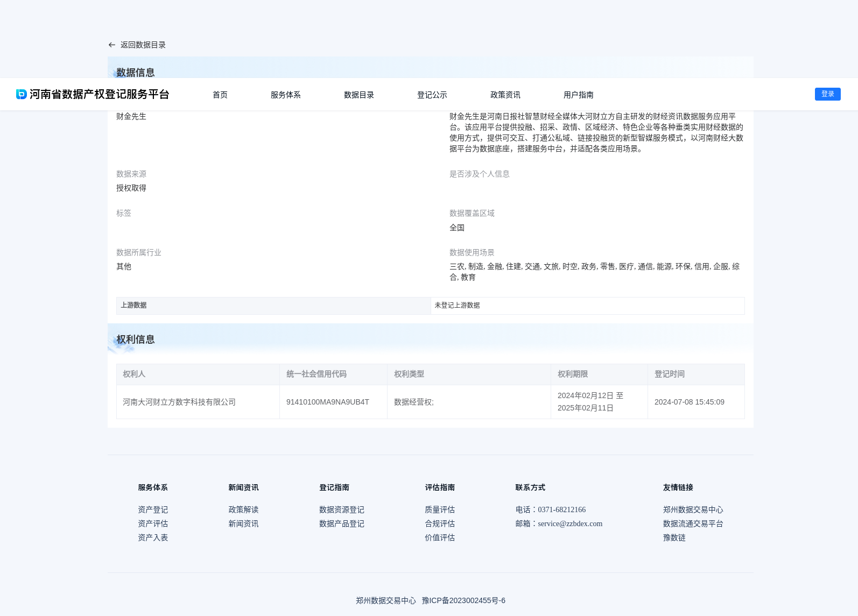Click the 授权取得 data source value

(x=131, y=188)
